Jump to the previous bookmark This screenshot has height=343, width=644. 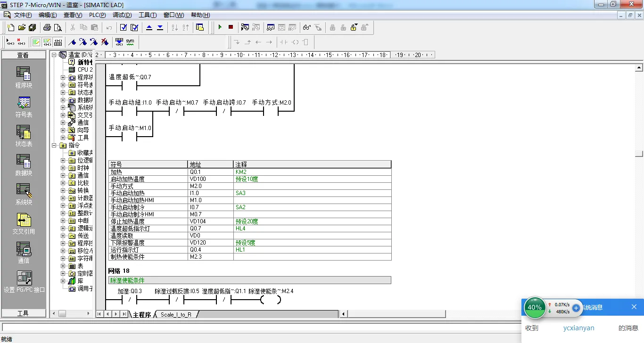click(94, 42)
